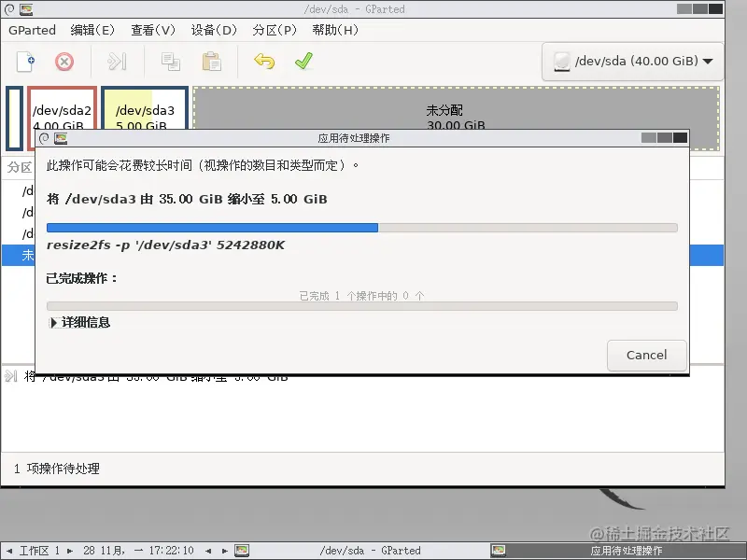
Task: Select the 未分配 30.00 GiB unallocated block
Action: 456,108
